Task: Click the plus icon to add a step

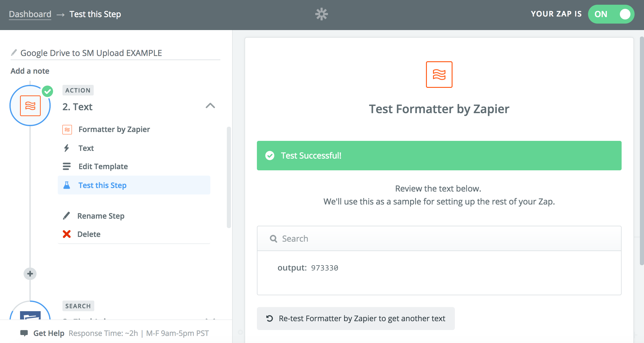Action: point(30,274)
